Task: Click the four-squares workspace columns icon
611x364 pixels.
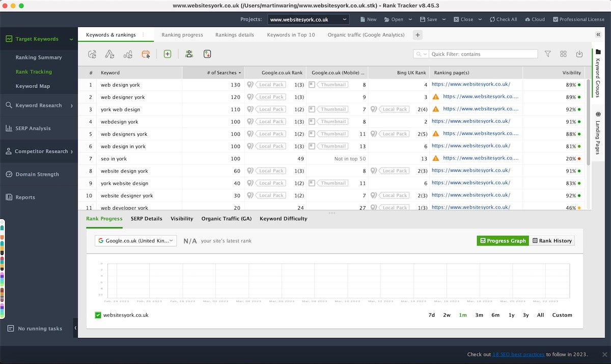Action: [x=563, y=54]
